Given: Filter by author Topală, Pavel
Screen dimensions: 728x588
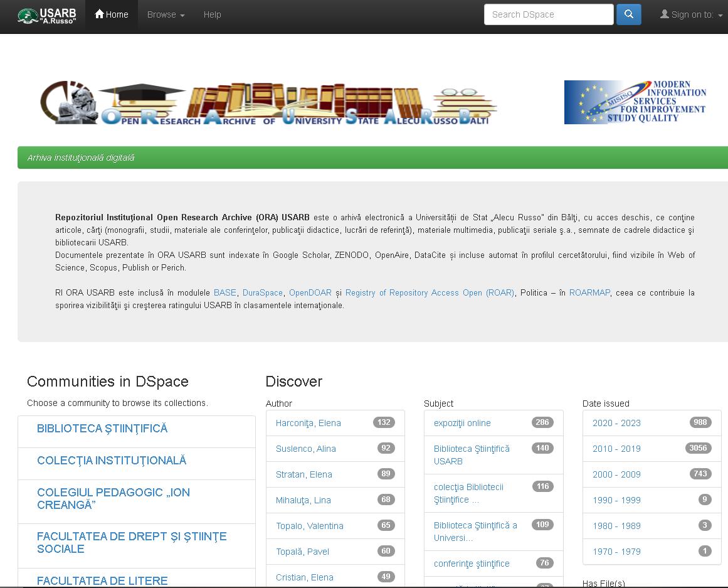Looking at the screenshot, I should click(302, 552).
